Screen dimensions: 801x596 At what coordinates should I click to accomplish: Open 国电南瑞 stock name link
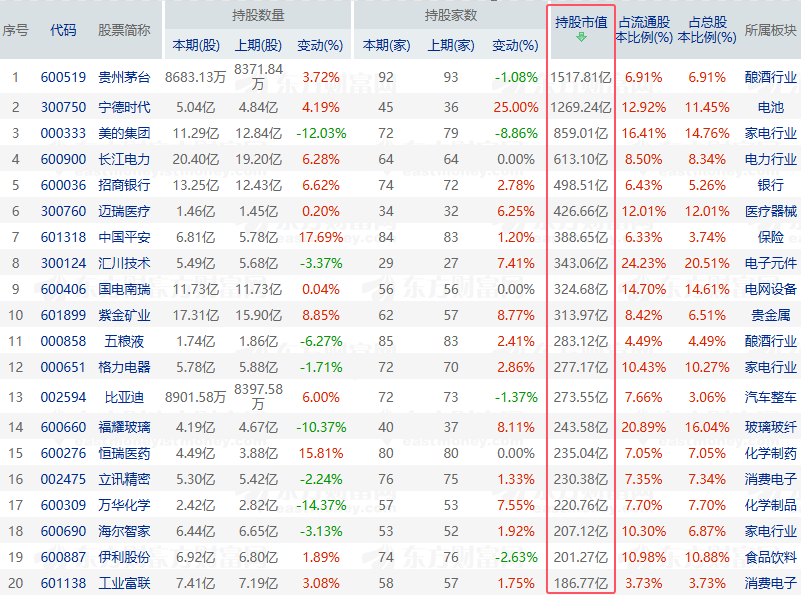[124, 290]
